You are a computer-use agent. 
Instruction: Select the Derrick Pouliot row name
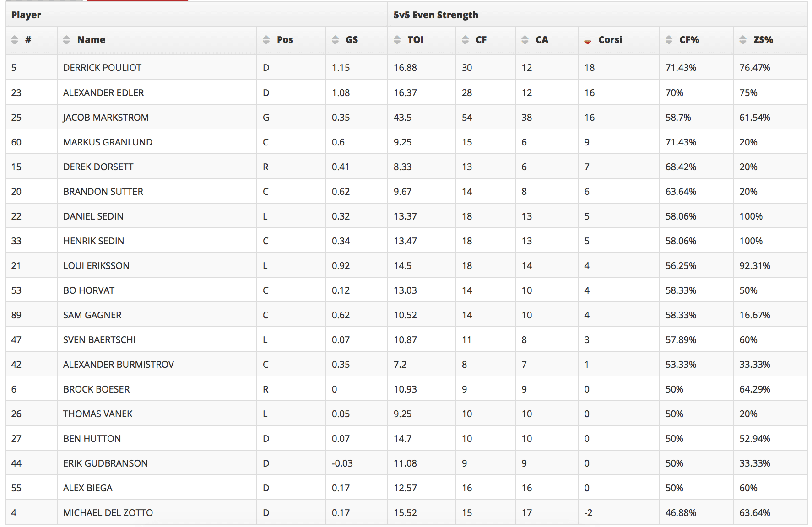102,68
